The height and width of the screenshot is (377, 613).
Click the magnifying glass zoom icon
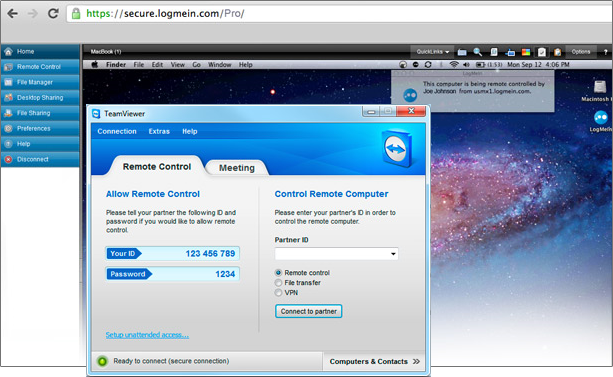[478, 52]
